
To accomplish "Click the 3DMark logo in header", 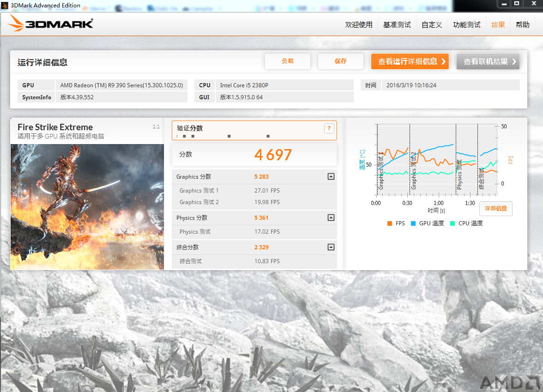I will coord(51,23).
